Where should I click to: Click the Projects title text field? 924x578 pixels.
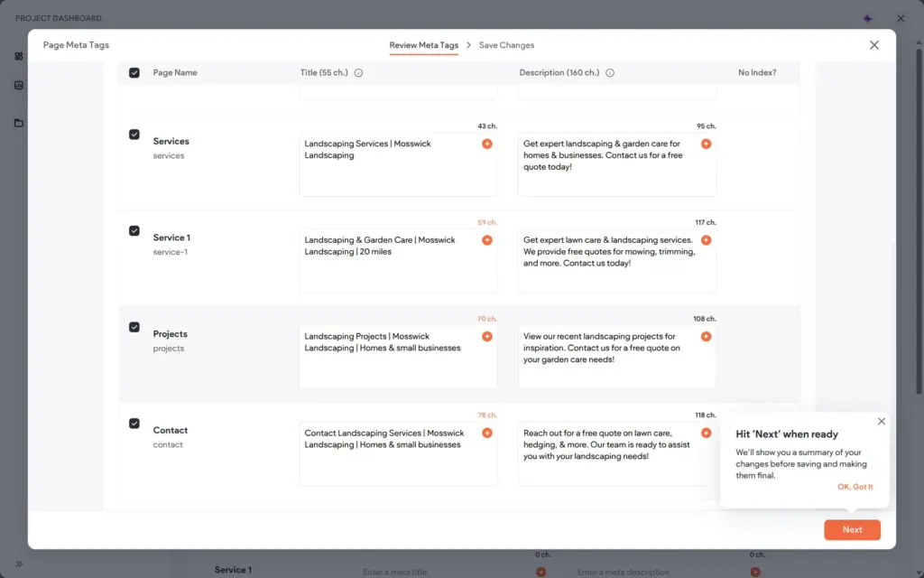[x=398, y=357]
